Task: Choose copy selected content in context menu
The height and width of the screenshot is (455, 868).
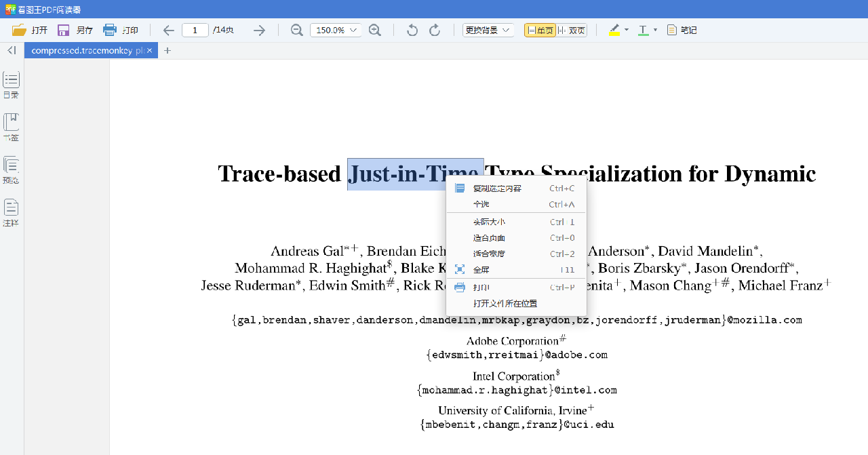Action: pos(497,189)
